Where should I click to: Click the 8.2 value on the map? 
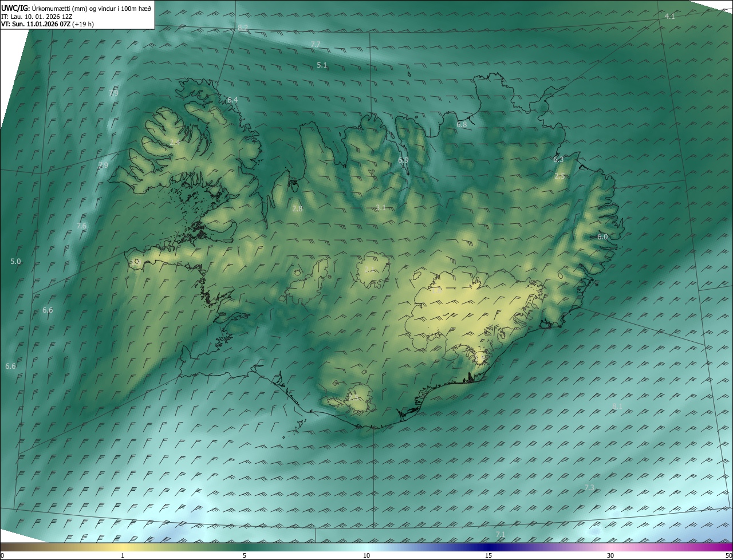[x=243, y=27]
